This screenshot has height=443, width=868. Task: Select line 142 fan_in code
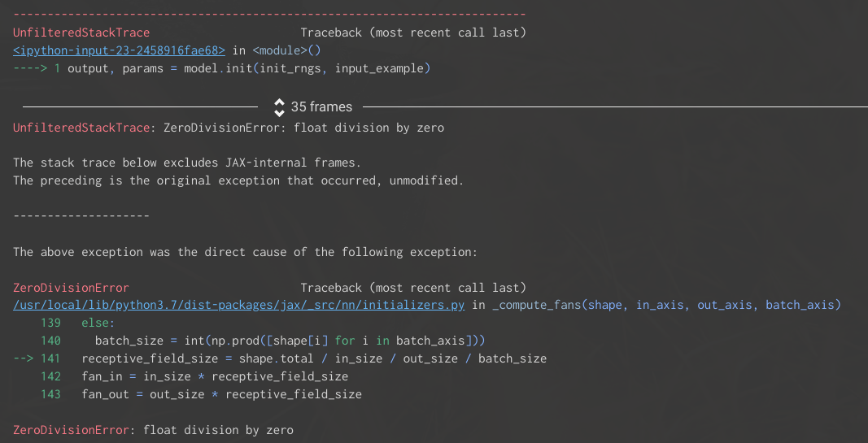coord(215,376)
